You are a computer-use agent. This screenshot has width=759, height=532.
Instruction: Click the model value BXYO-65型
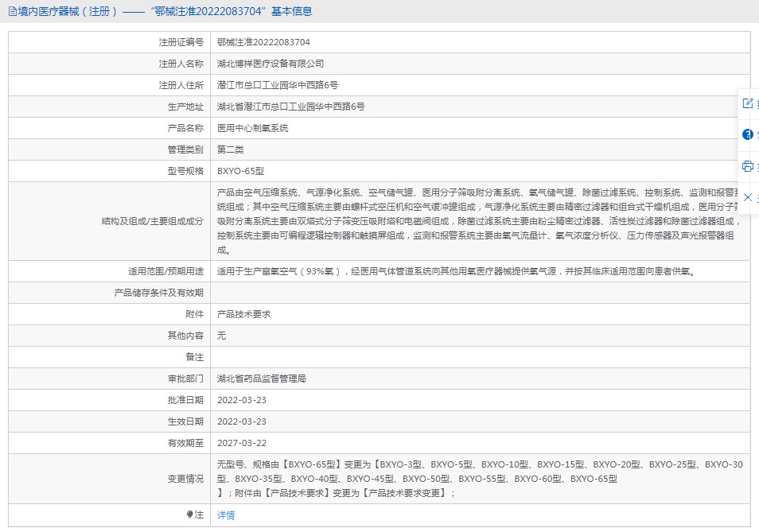pyautogui.click(x=240, y=171)
